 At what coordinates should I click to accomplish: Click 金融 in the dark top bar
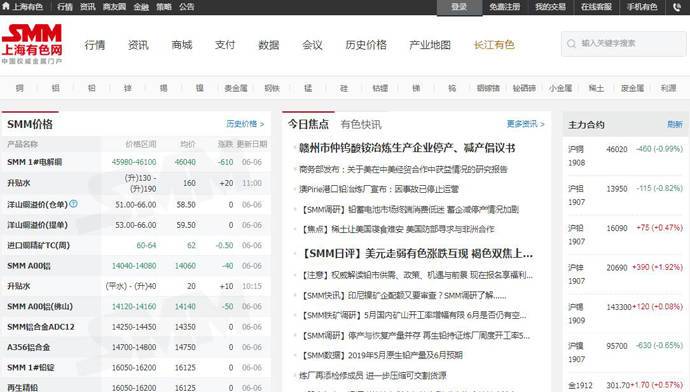tap(141, 7)
